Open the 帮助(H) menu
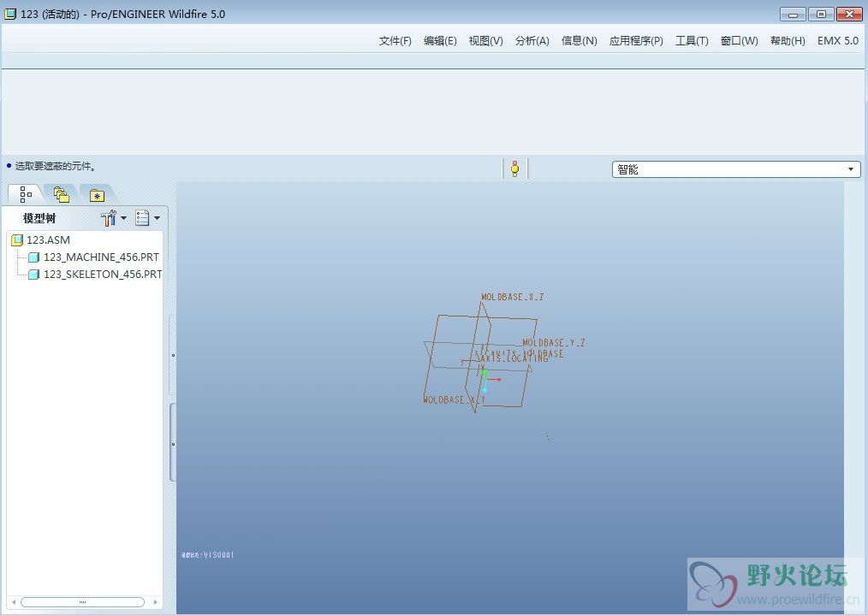The width and height of the screenshot is (868, 615). click(788, 41)
